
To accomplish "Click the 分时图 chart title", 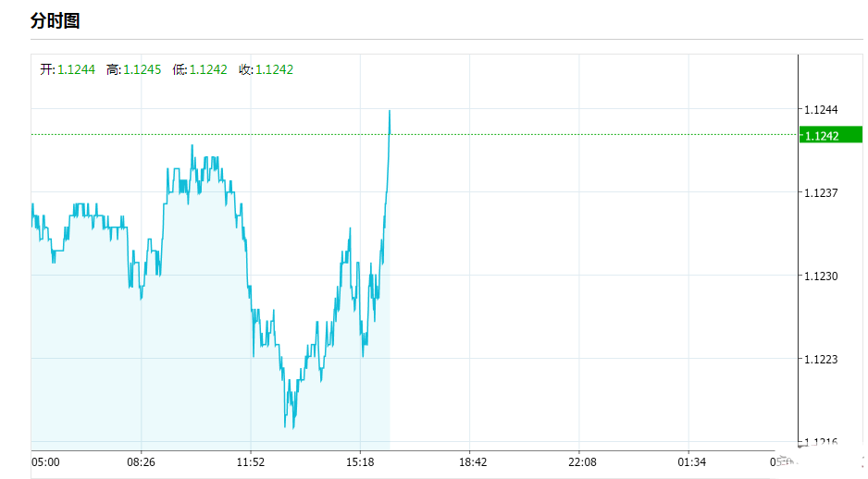I will pyautogui.click(x=55, y=20).
